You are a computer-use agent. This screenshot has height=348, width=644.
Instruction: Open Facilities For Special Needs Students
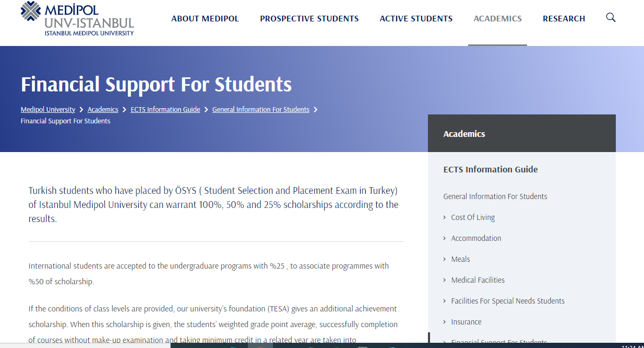(x=508, y=301)
